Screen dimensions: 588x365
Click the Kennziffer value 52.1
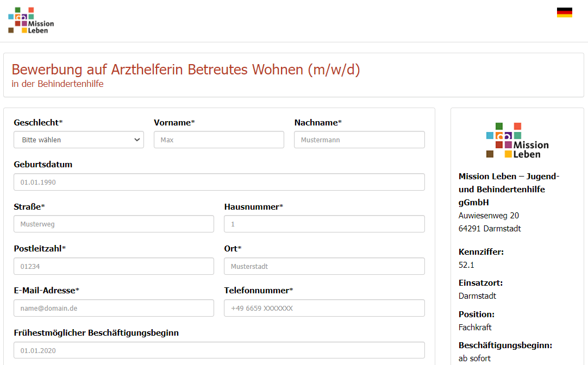(x=466, y=265)
